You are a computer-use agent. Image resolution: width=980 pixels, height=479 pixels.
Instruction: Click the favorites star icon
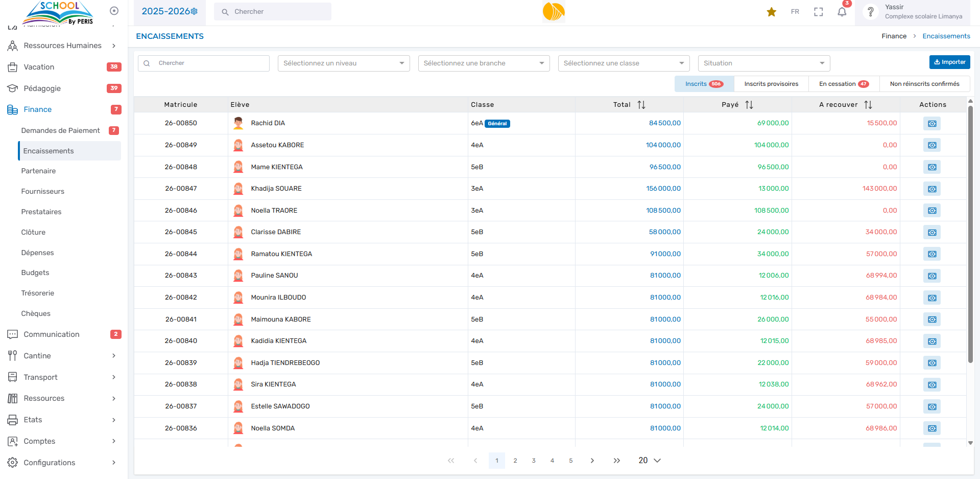coord(771,12)
